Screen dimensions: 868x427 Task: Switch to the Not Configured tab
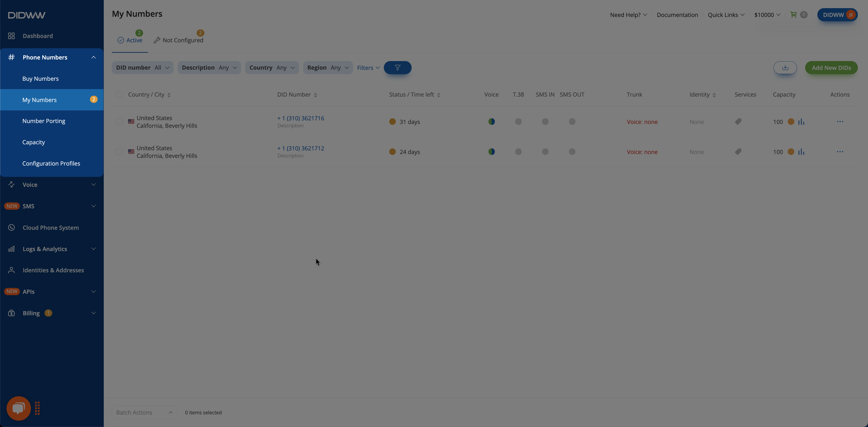coord(179,40)
